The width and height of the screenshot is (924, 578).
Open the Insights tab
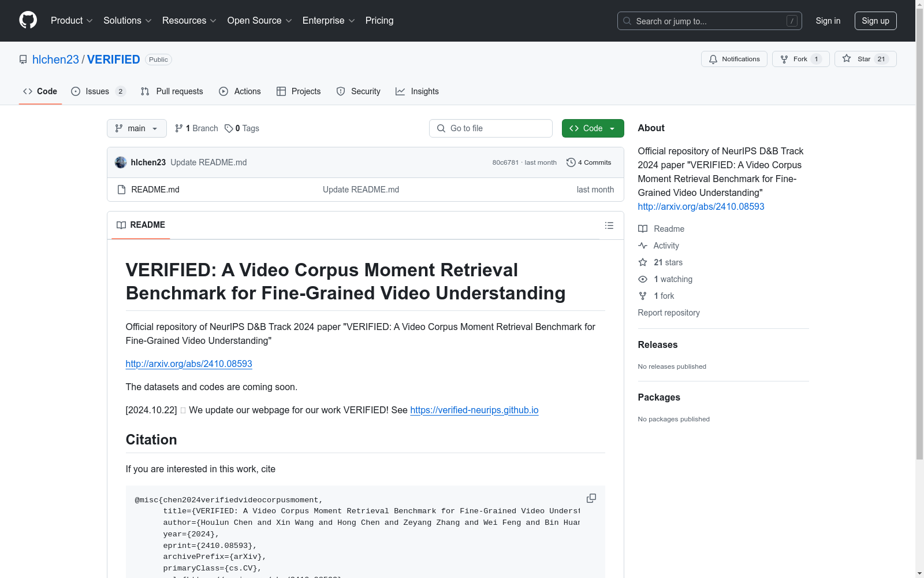pos(417,91)
